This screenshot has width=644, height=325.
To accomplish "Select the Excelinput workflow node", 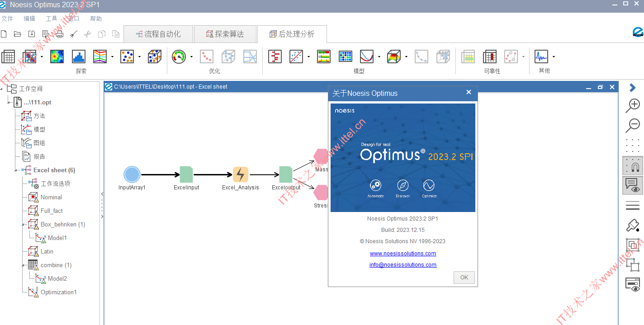I will pos(186,174).
